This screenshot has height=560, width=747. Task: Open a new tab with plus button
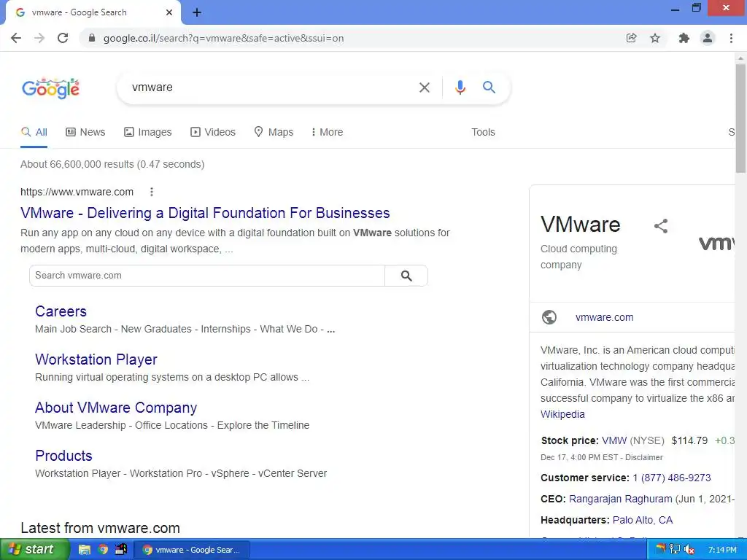coord(197,13)
